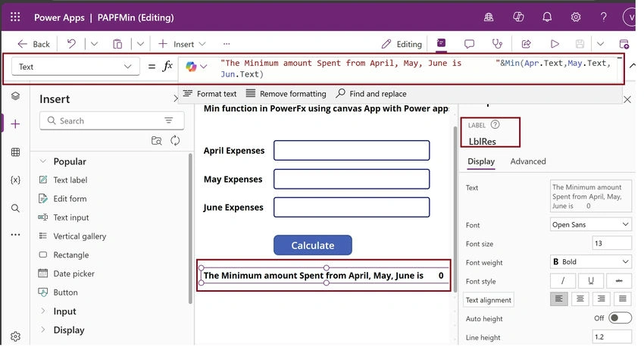Open the Data table icon in sidebar
Image resolution: width=644 pixels, height=347 pixels.
(15, 152)
